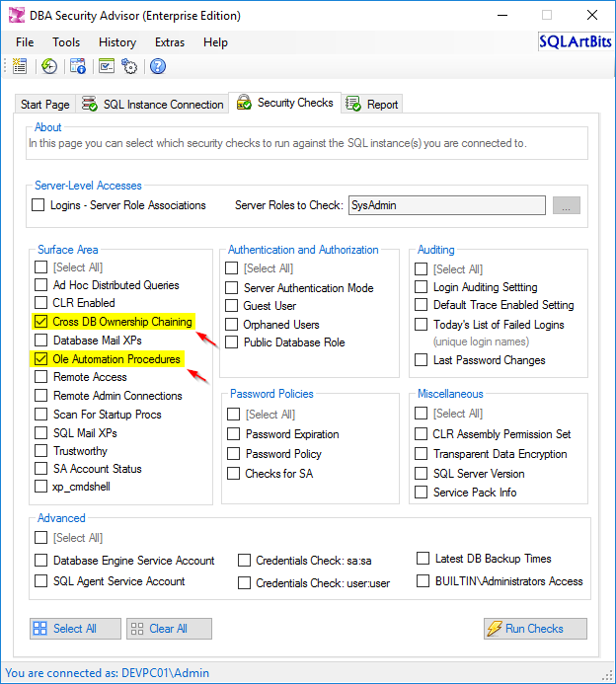Click the window information toolbar icon
This screenshot has height=684, width=616.
click(78, 66)
